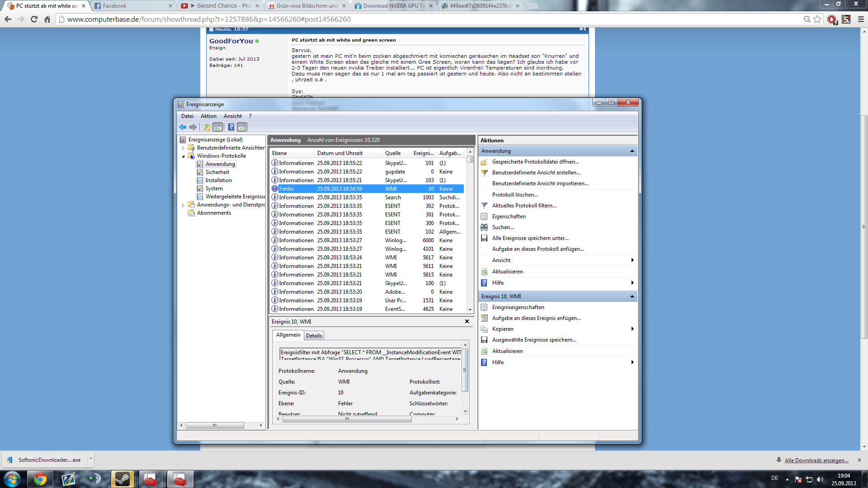This screenshot has width=868, height=488.
Task: Click the event details horizontal scrollbar
Action: 347,419
